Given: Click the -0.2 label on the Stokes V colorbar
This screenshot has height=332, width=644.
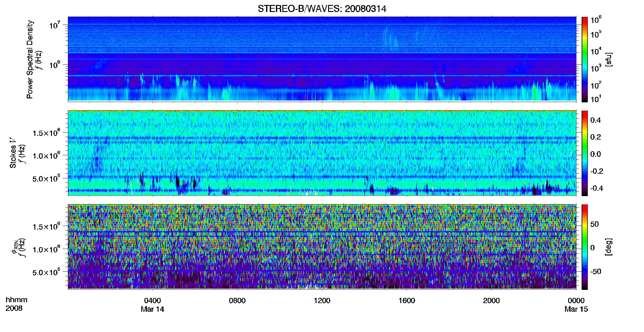Looking at the screenshot, I should coord(597,171).
